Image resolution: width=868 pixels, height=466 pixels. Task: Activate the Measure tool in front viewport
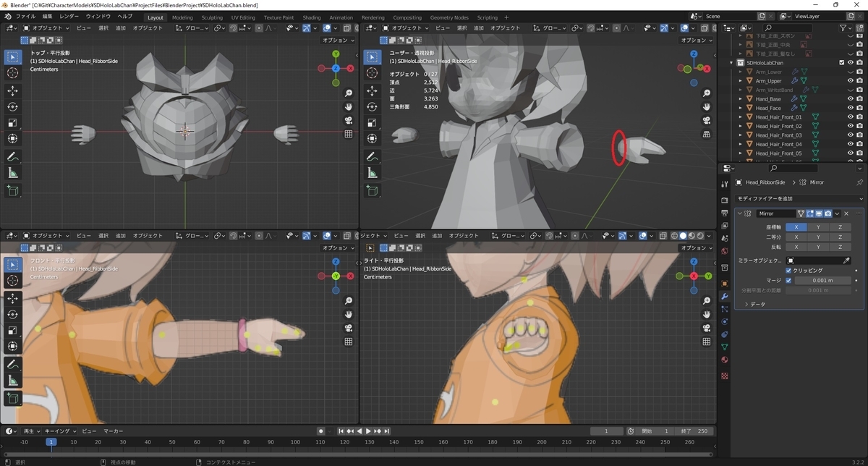tap(13, 381)
